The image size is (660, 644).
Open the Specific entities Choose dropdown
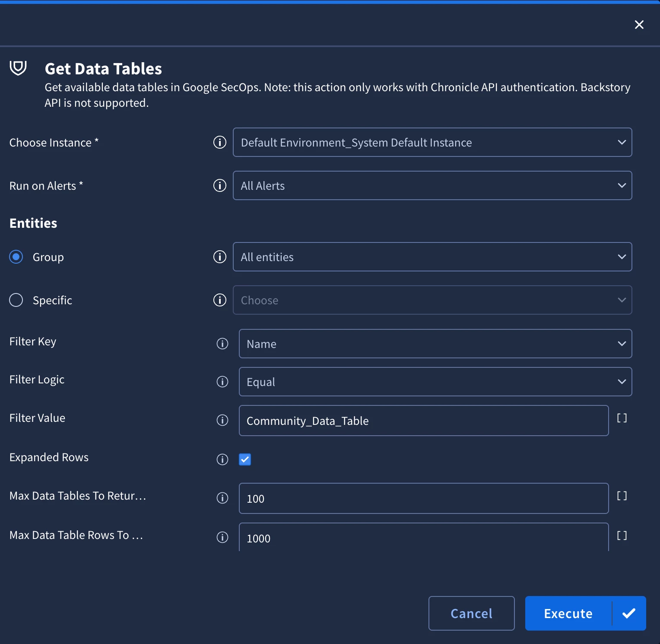coord(432,300)
